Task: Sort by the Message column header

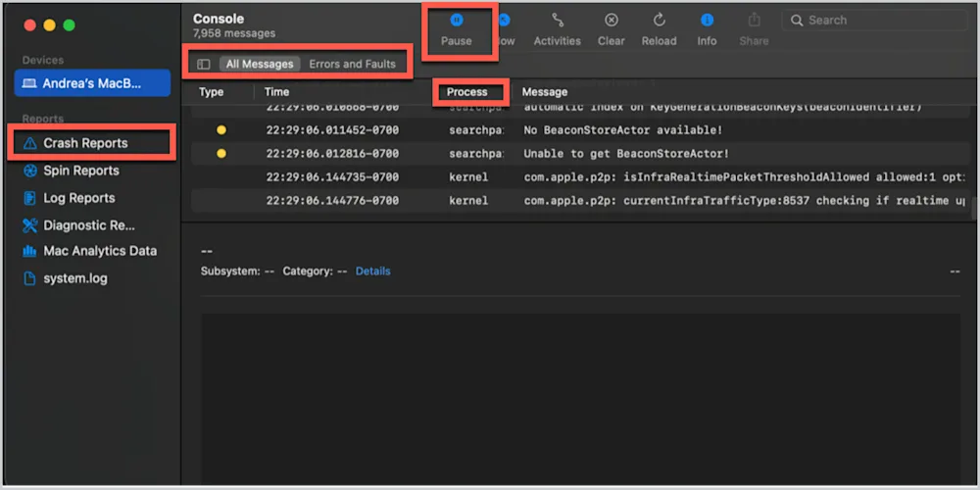Action: tap(545, 92)
